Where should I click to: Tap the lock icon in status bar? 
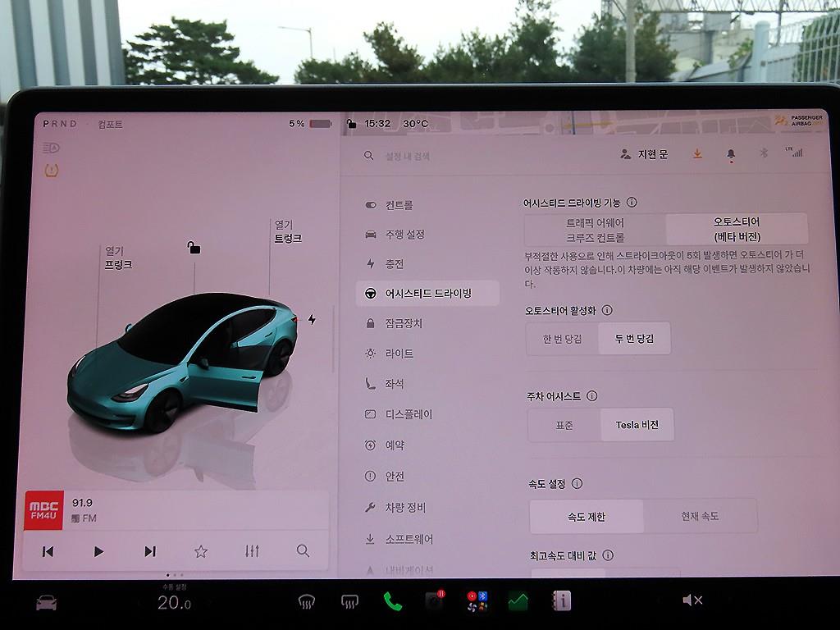[x=351, y=124]
